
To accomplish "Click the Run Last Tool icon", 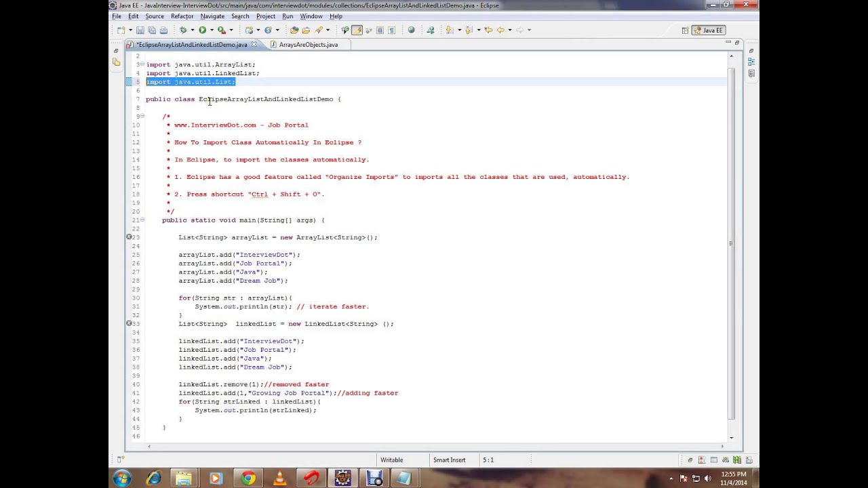I will point(221,30).
